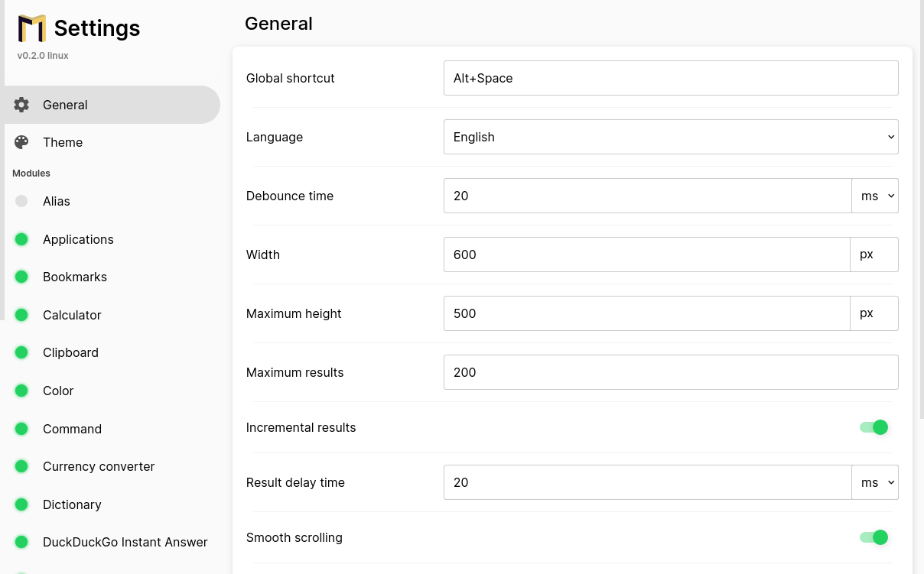The height and width of the screenshot is (574, 924).
Task: Select Currency converter in the sidebar
Action: (99, 466)
